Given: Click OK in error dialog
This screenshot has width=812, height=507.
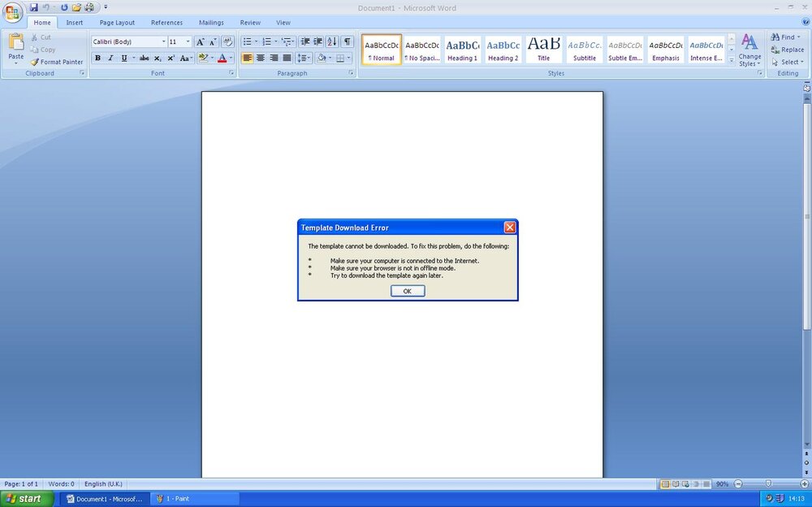Looking at the screenshot, I should [408, 292].
